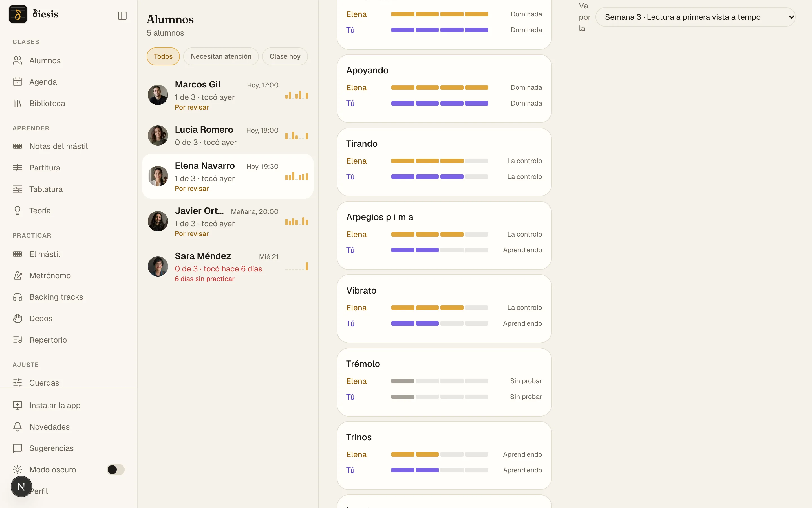Open Novedades bell icon
The width and height of the screenshot is (812, 508).
(17, 427)
